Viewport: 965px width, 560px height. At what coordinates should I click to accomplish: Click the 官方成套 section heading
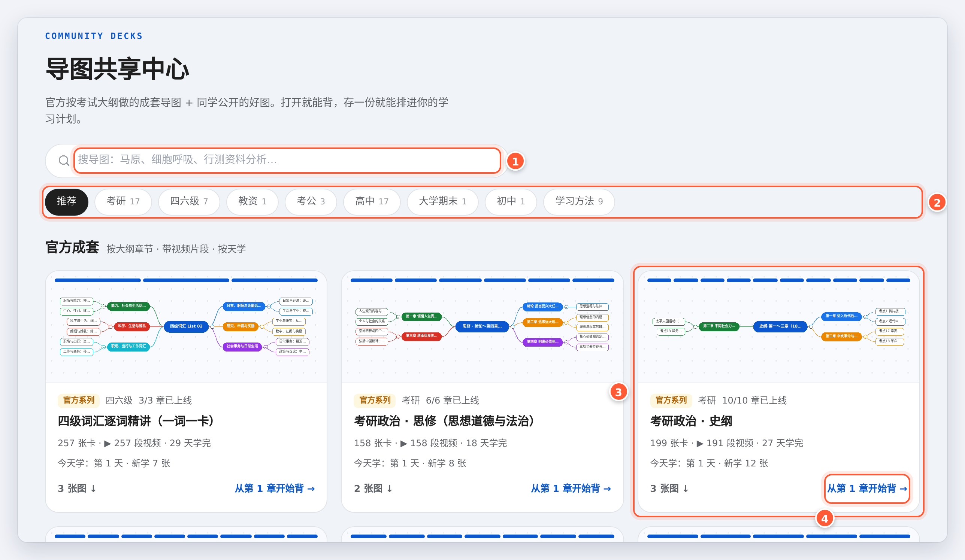point(72,248)
